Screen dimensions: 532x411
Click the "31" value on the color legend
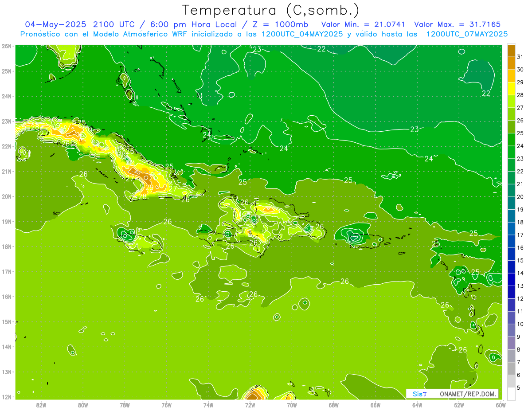click(520, 57)
